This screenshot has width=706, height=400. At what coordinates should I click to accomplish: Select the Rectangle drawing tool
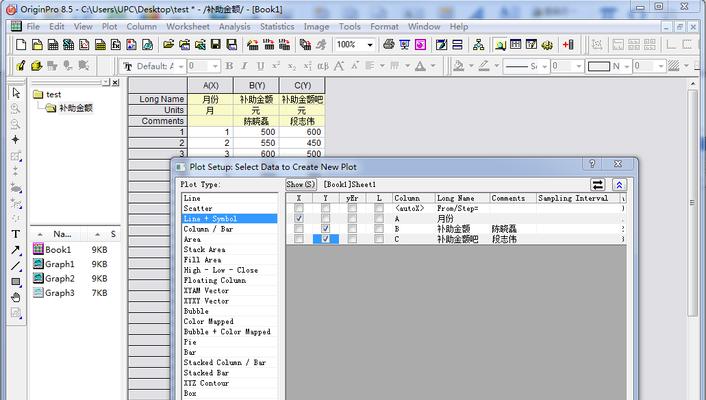pyautogui.click(x=16, y=282)
